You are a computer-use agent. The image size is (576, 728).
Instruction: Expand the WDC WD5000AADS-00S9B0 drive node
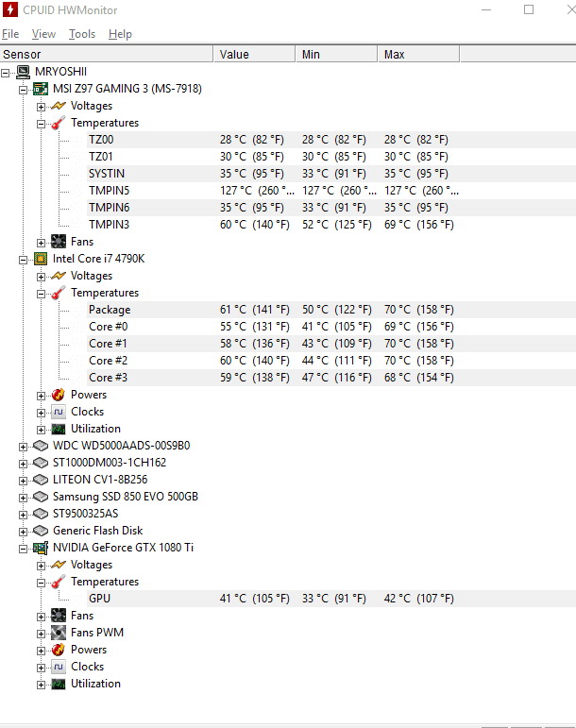tap(23, 448)
